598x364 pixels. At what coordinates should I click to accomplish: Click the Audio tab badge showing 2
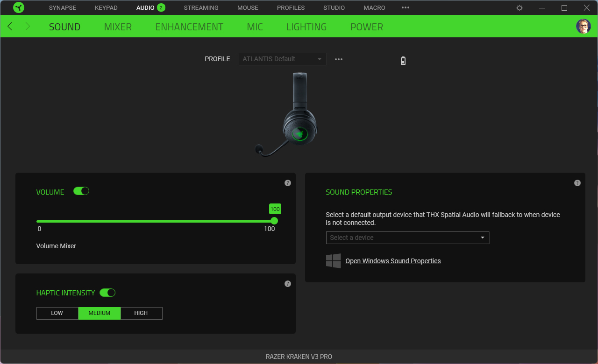click(161, 7)
